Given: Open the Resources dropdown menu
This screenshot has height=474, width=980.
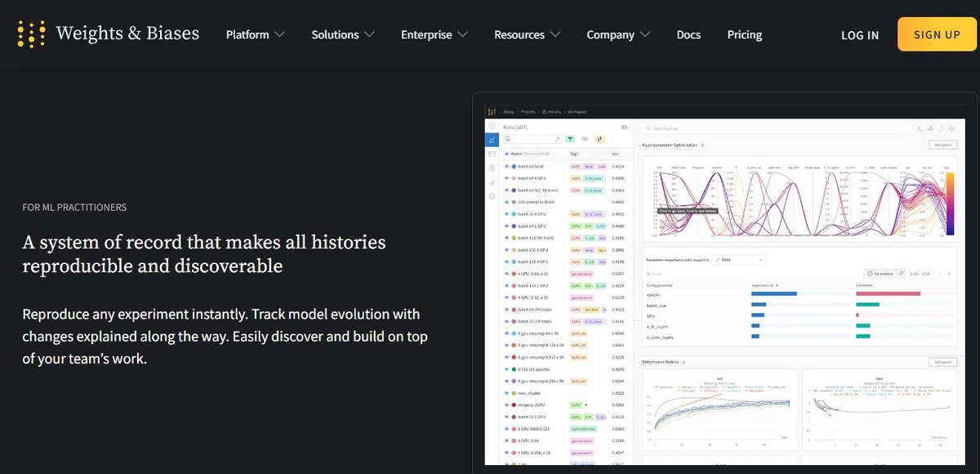Looking at the screenshot, I should 528,34.
